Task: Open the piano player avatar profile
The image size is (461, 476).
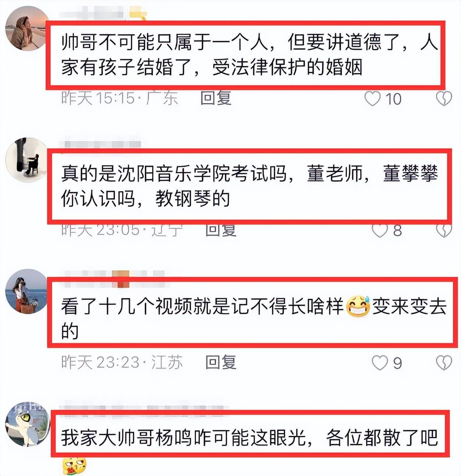Action: tap(26, 160)
